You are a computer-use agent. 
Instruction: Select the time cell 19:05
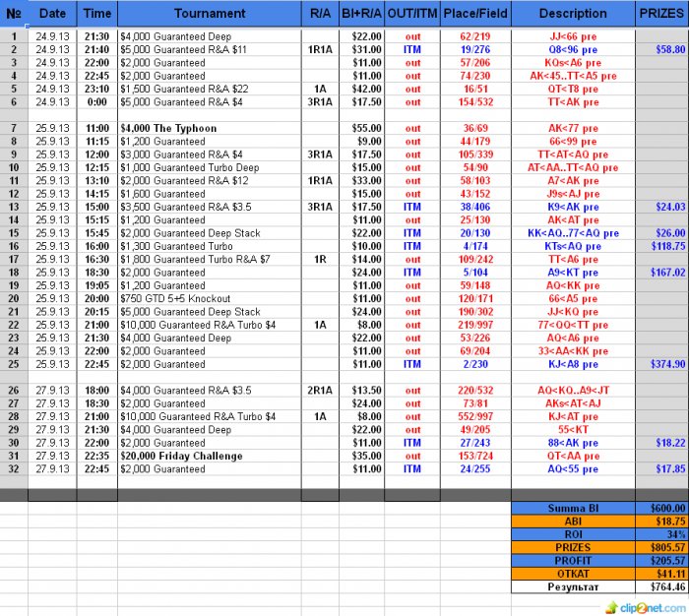(97, 285)
